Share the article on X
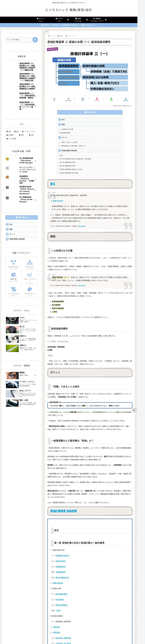The image size is (145, 644). 54,99
